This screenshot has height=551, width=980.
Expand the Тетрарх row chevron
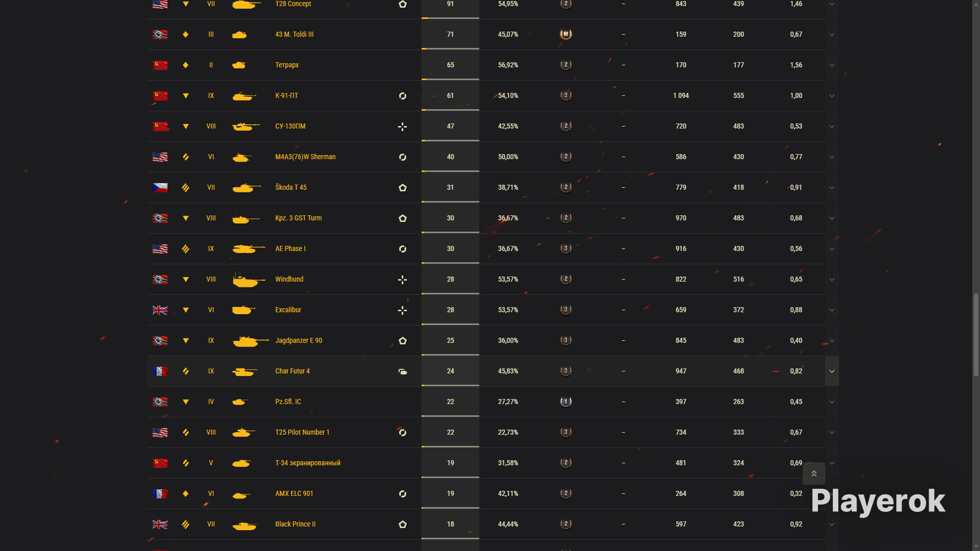click(832, 65)
